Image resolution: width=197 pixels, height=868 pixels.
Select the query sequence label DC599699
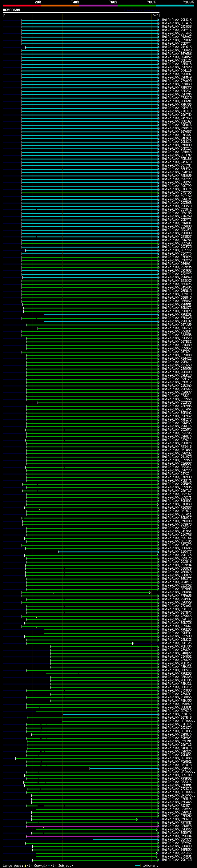(11, 10)
